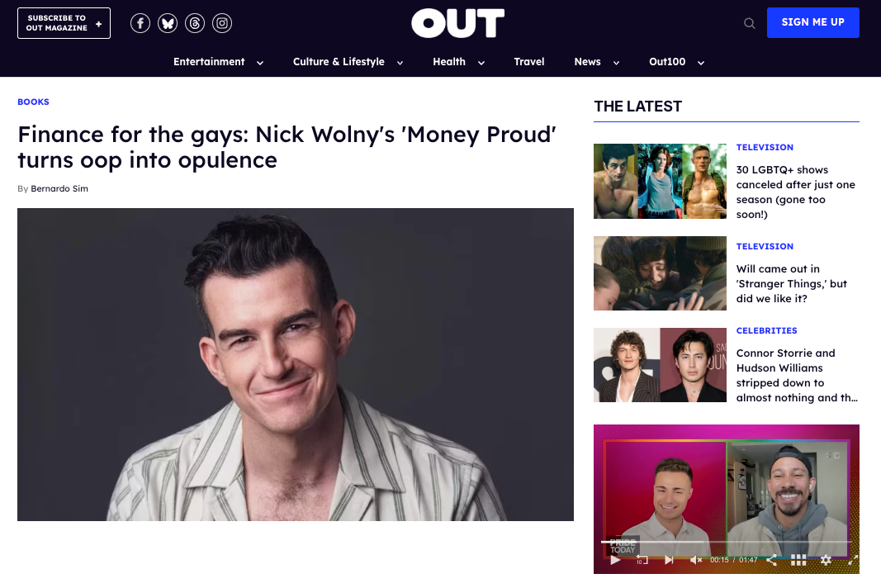This screenshot has height=588, width=881.
Task: Open the Travel menu item
Action: [x=528, y=62]
